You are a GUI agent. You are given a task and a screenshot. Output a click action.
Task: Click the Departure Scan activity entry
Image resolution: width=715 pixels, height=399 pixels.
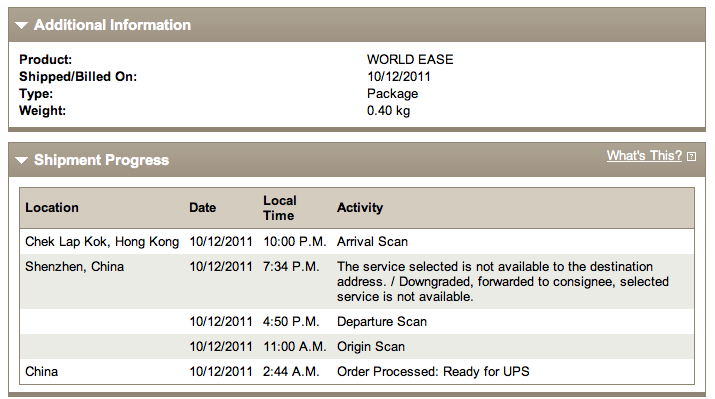[x=382, y=321]
